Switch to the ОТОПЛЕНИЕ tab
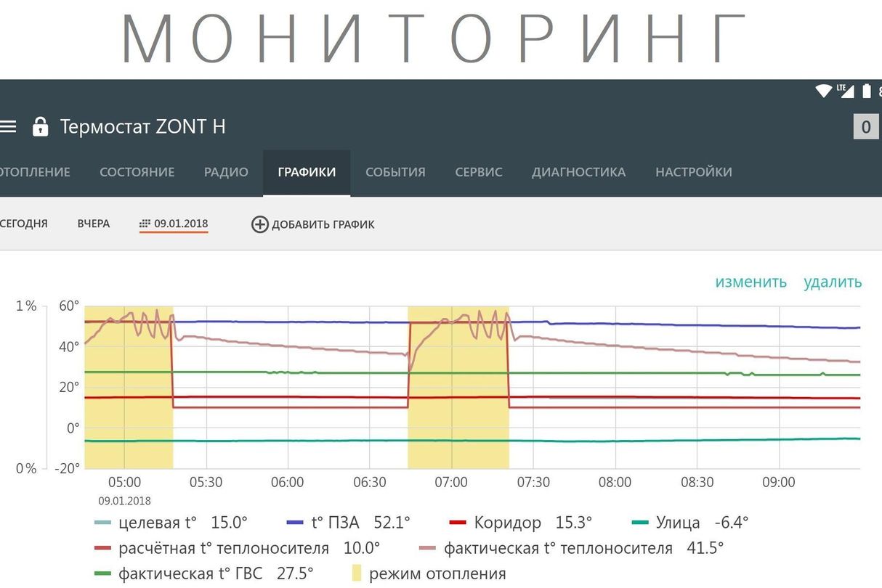Viewport: 882px width, 588px height. [33, 172]
